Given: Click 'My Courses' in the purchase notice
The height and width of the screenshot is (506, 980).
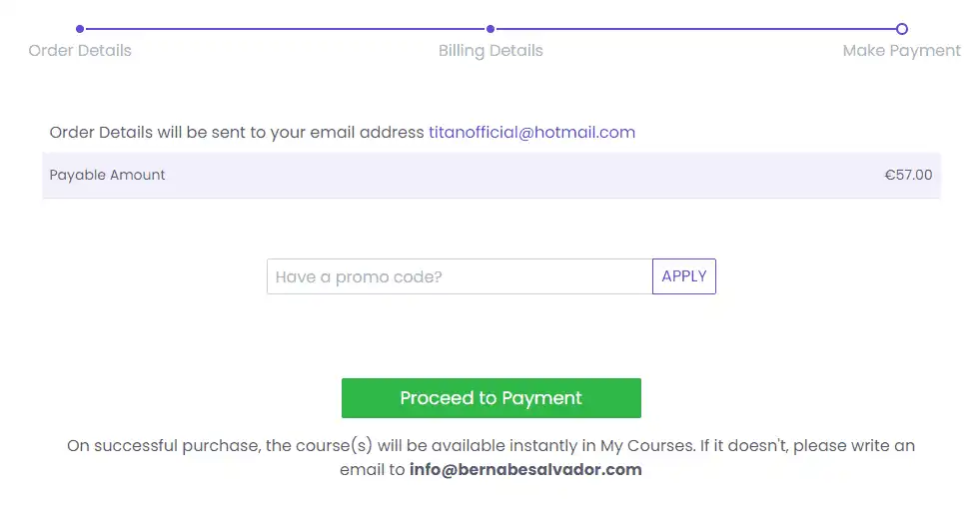Looking at the screenshot, I should tap(645, 445).
